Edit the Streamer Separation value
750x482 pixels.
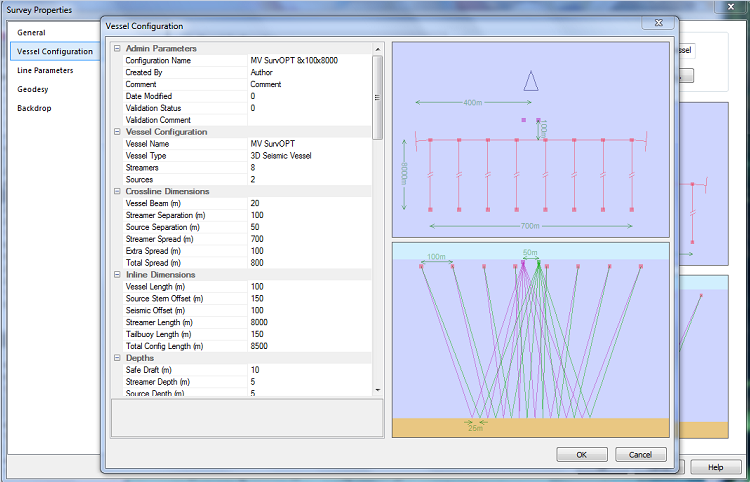(x=309, y=215)
